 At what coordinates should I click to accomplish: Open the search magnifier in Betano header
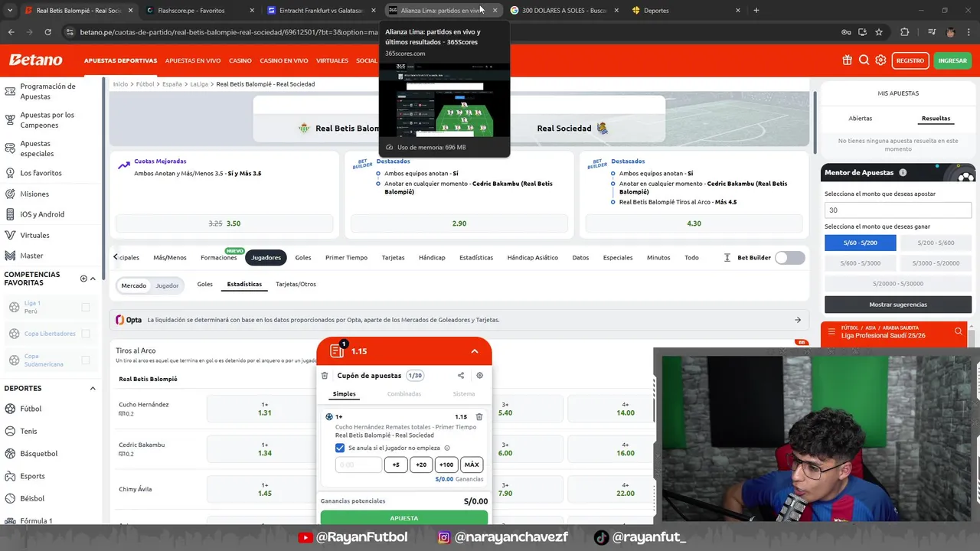coord(864,60)
